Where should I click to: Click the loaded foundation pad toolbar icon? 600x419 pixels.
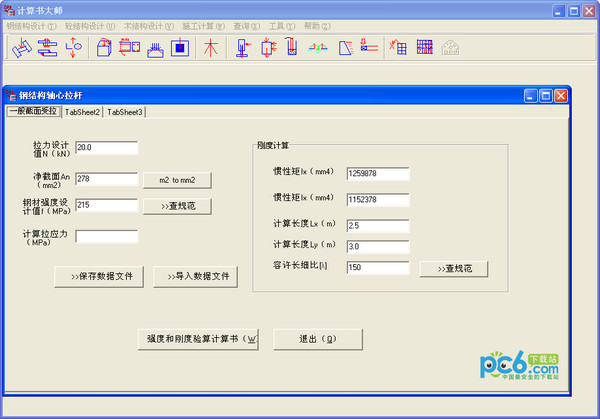point(155,50)
